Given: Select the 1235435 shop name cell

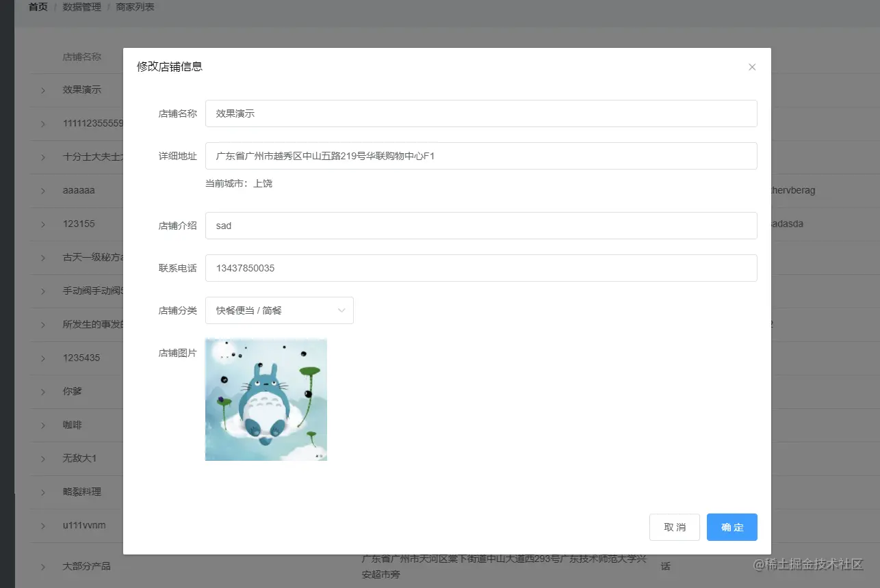Looking at the screenshot, I should [81, 358].
